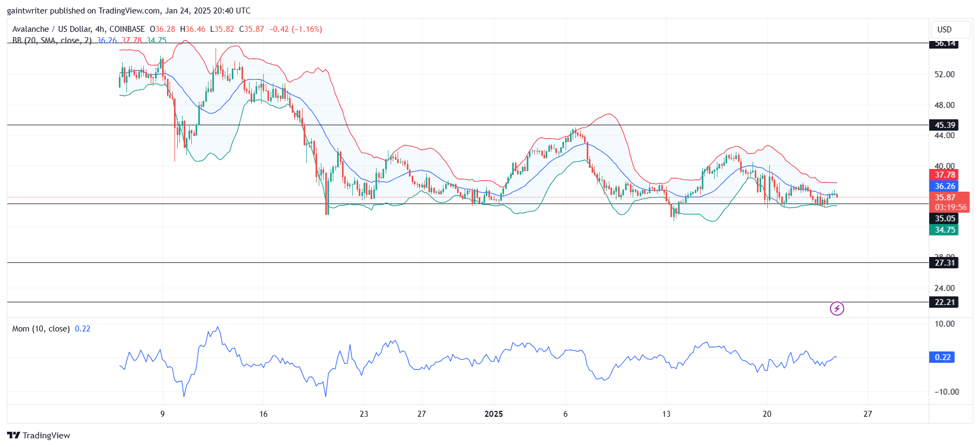Click the 22.21 horizontal line price label
980x447 pixels.
944,302
